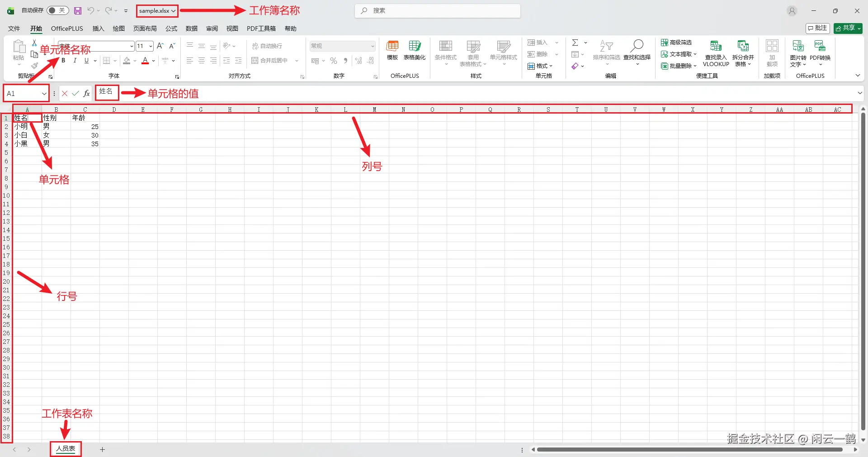This screenshot has height=457, width=868.
Task: Open OfficePLUS 模板 templates
Action: tap(392, 50)
